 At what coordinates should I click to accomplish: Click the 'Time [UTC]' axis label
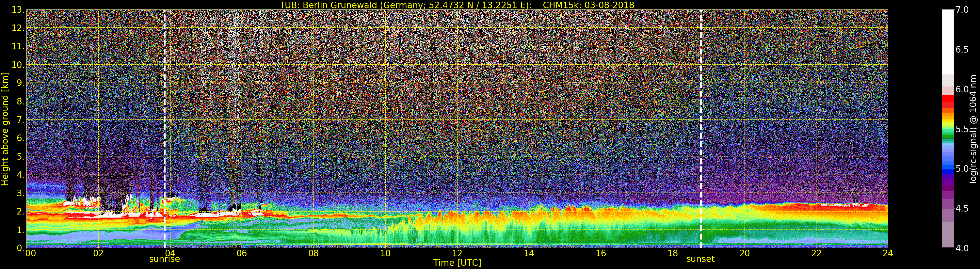pyautogui.click(x=457, y=262)
